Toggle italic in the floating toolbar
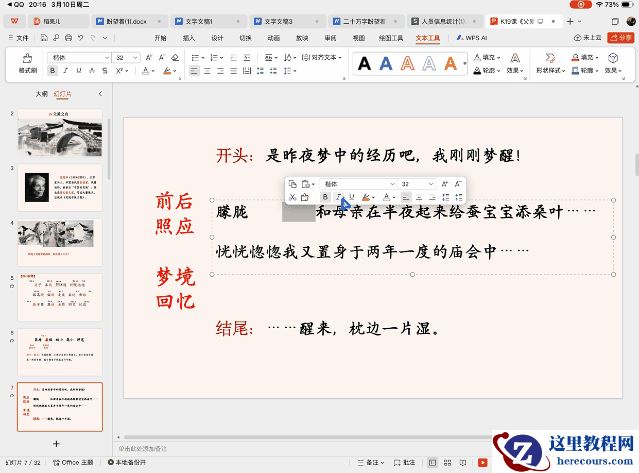This screenshot has height=473, width=639. tap(339, 197)
